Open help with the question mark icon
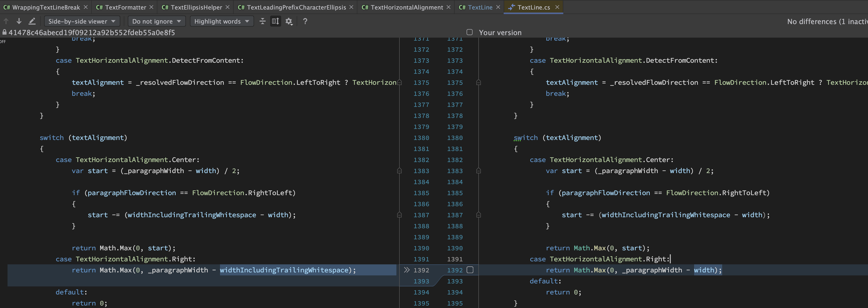868x308 pixels. pyautogui.click(x=305, y=21)
